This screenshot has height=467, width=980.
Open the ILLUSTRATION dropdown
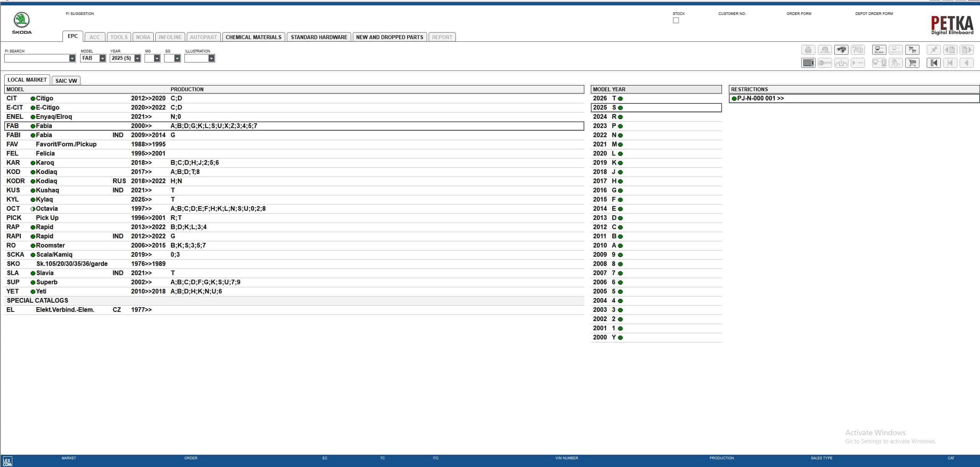pos(211,58)
